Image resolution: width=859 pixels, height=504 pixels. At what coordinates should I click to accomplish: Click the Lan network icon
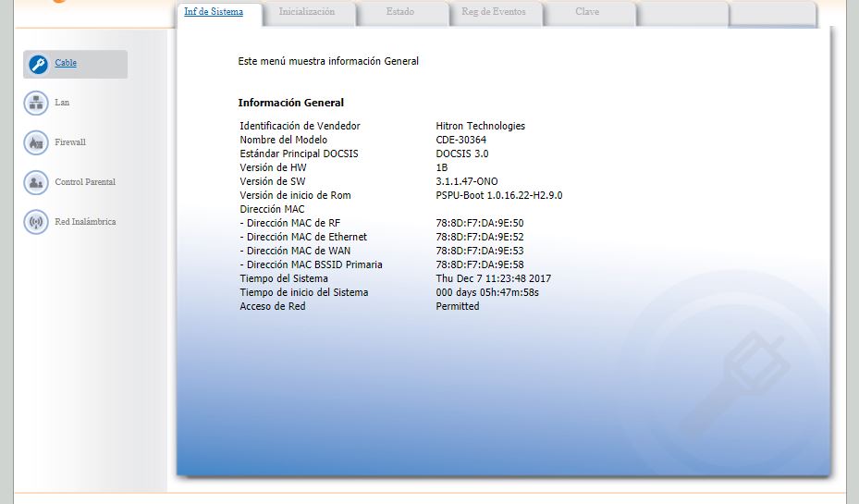[x=36, y=103]
